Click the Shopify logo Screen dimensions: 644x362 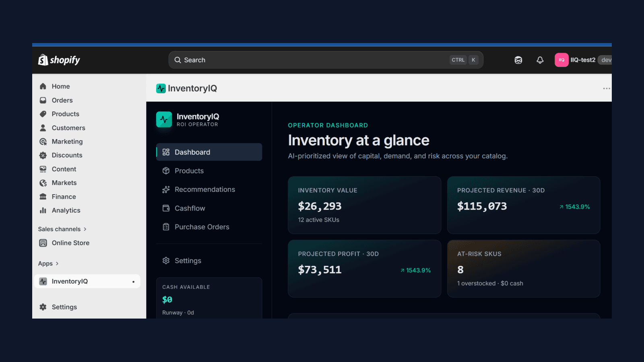(59, 60)
